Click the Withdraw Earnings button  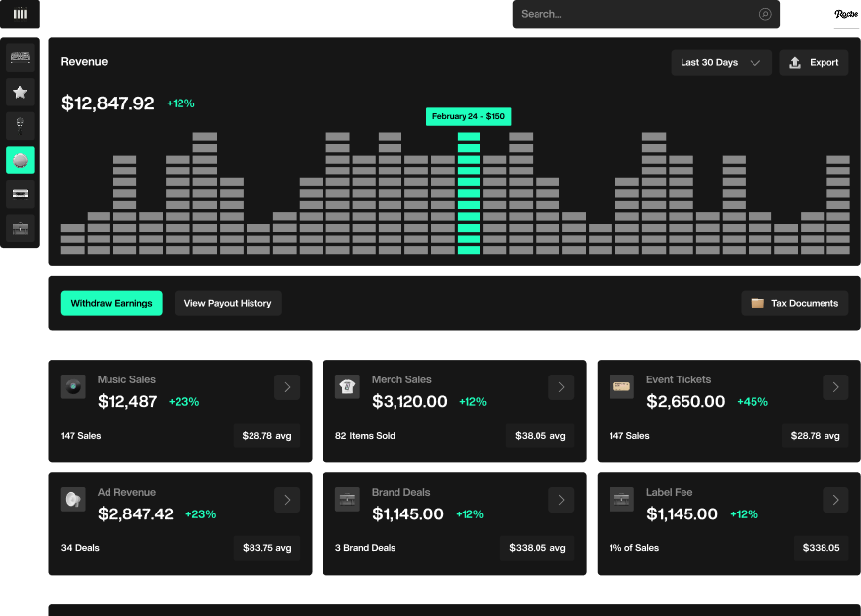point(111,303)
